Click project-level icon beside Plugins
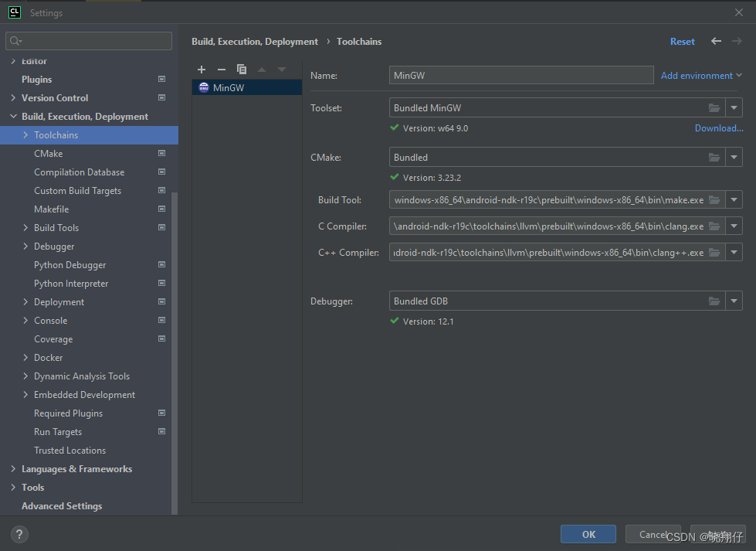Image resolution: width=756 pixels, height=551 pixels. pyautogui.click(x=162, y=79)
